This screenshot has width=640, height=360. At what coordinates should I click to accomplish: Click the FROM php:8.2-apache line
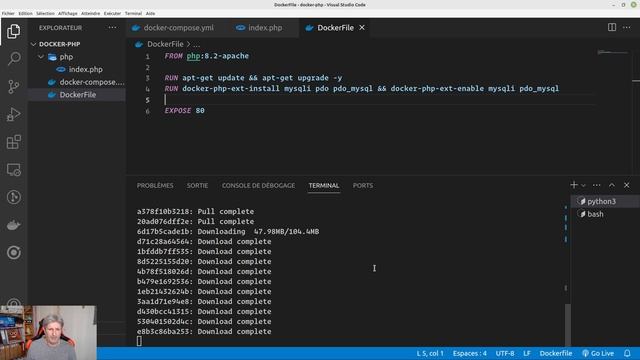[207, 56]
